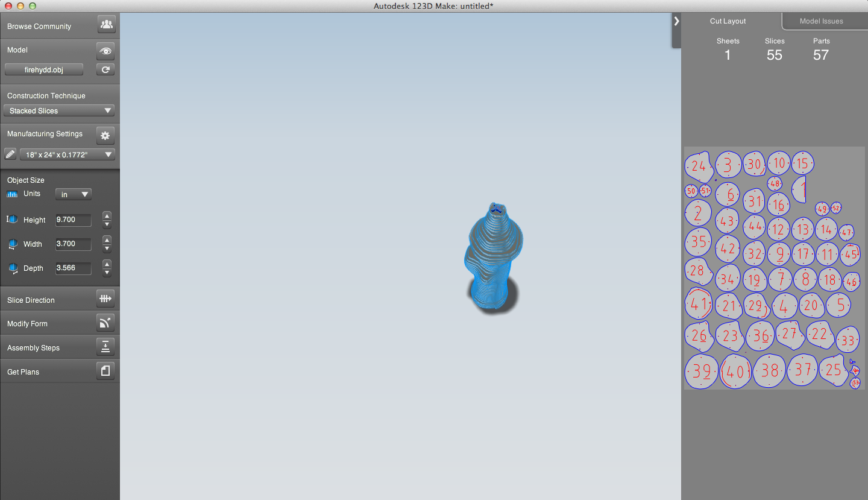
Task: Open Assembly Steps icon button
Action: (x=105, y=347)
